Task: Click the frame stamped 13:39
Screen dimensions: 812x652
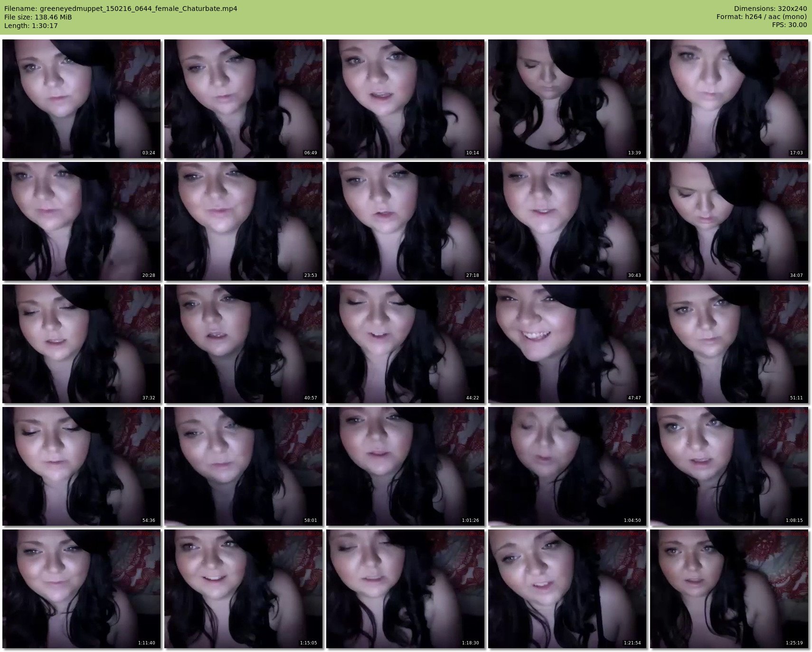Action: click(567, 99)
